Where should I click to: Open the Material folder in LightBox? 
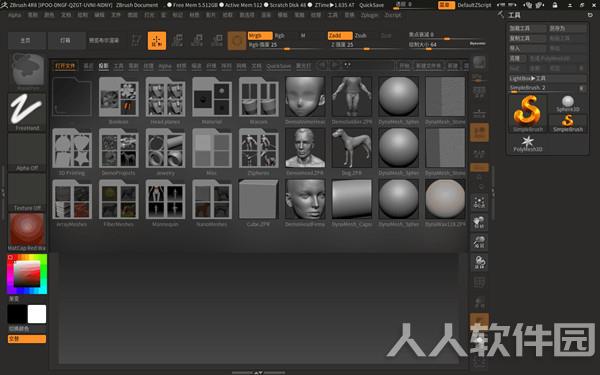point(212,100)
